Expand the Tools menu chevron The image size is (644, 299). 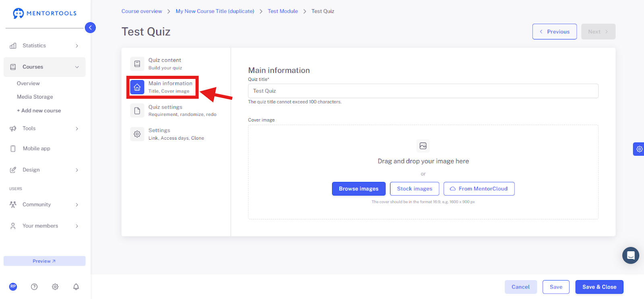(x=77, y=129)
